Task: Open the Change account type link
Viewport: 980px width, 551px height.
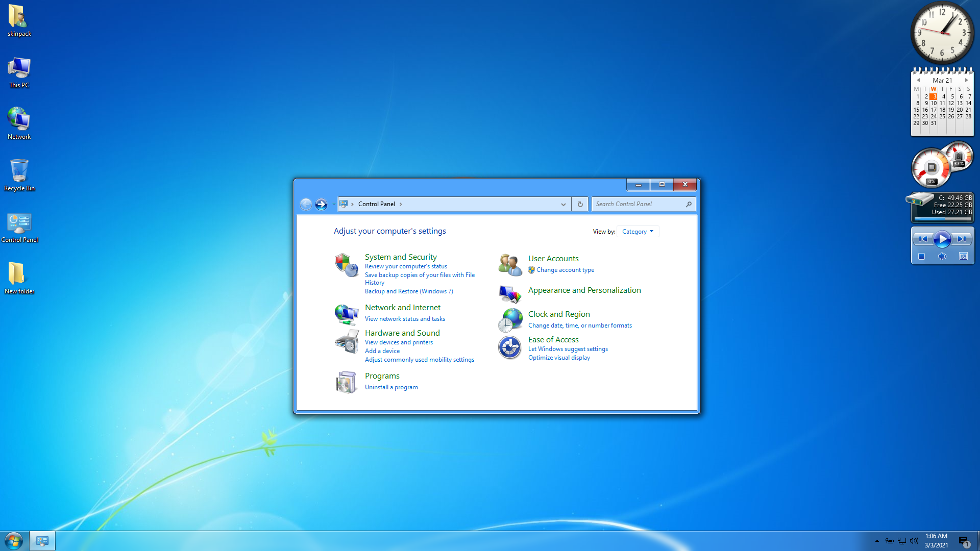Action: [x=565, y=270]
